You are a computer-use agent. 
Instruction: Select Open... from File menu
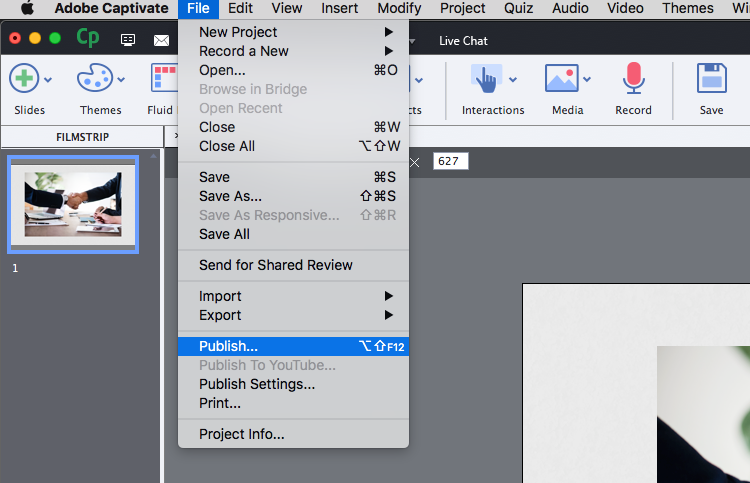[293, 70]
